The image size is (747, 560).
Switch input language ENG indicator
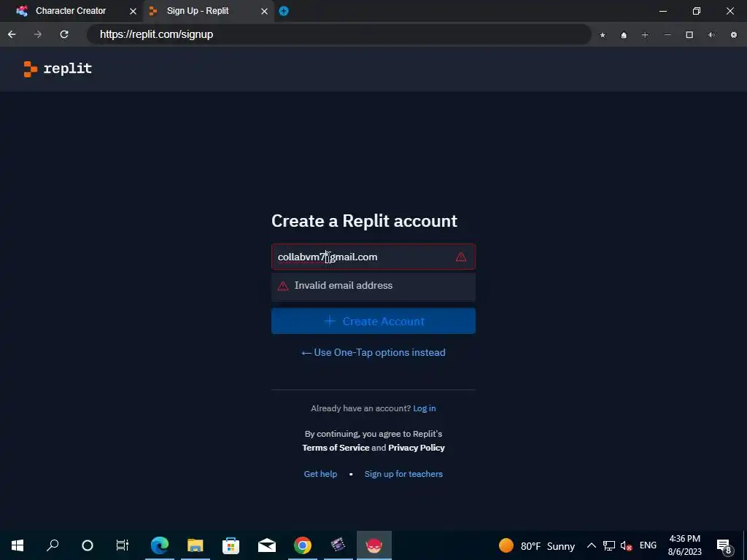[648, 545]
